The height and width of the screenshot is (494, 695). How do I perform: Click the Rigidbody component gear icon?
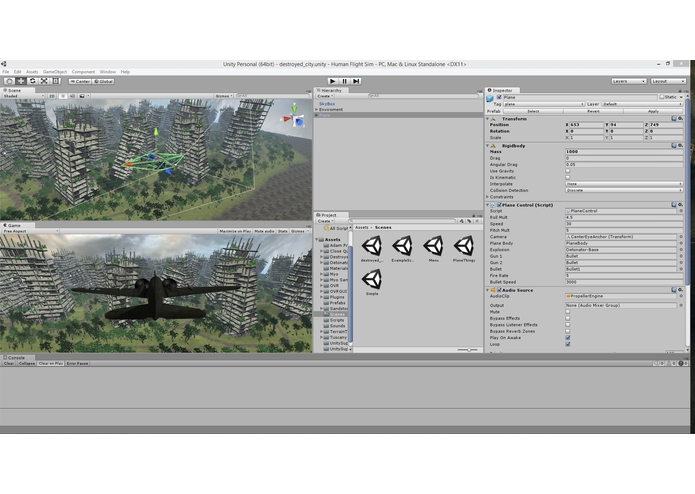(x=680, y=145)
